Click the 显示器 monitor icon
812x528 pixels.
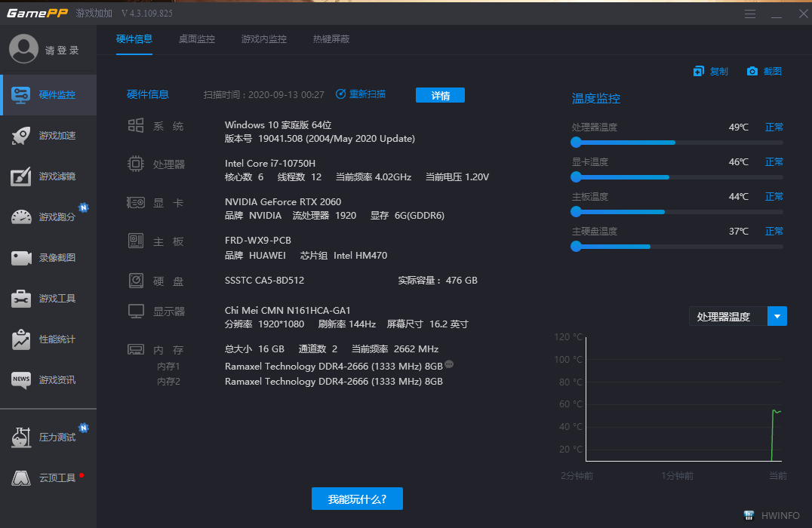coord(136,311)
